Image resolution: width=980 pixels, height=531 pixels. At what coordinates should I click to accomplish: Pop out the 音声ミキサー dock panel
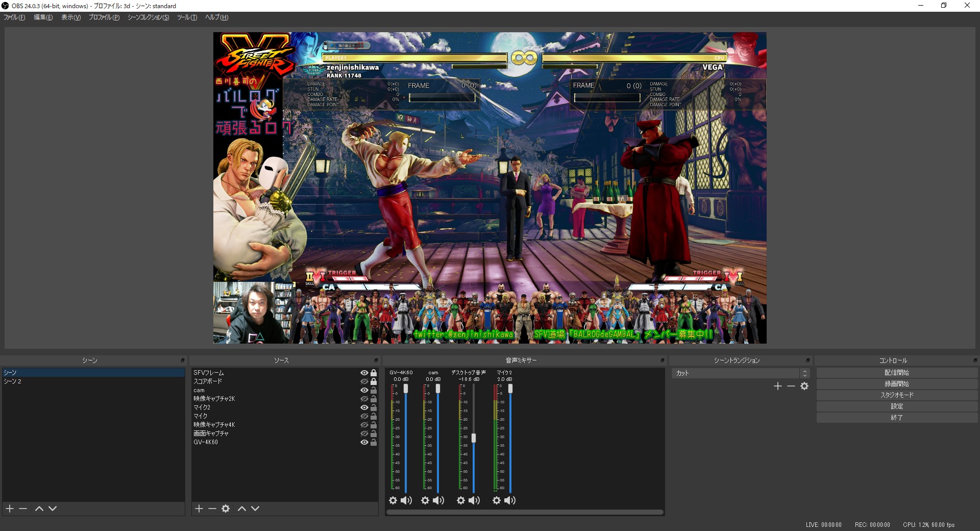662,360
